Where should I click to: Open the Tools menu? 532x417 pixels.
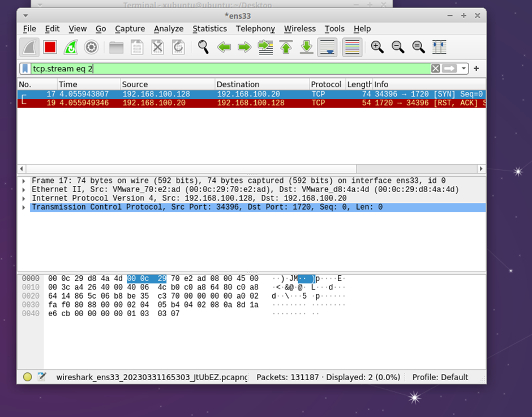click(x=334, y=29)
